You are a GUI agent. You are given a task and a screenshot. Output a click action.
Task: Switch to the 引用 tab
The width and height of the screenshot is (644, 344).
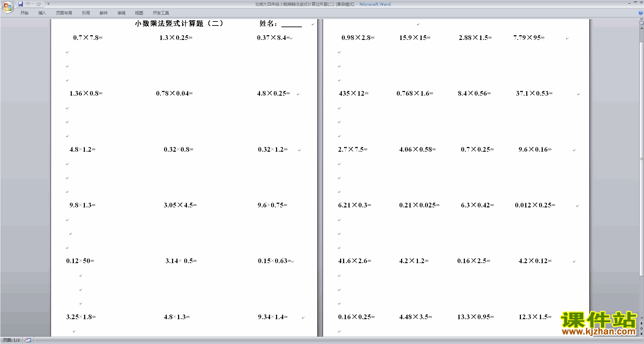coord(86,13)
